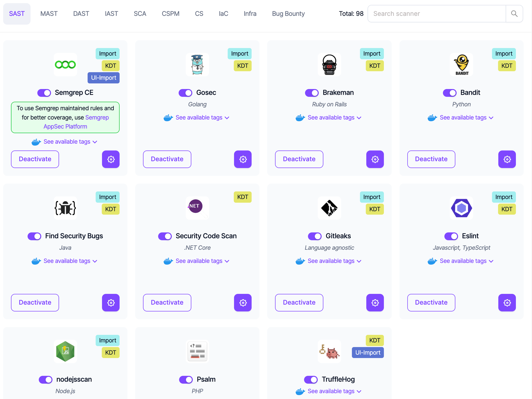The image size is (532, 399).
Task: Expand Gosec available tags dropdown
Action: click(x=199, y=118)
